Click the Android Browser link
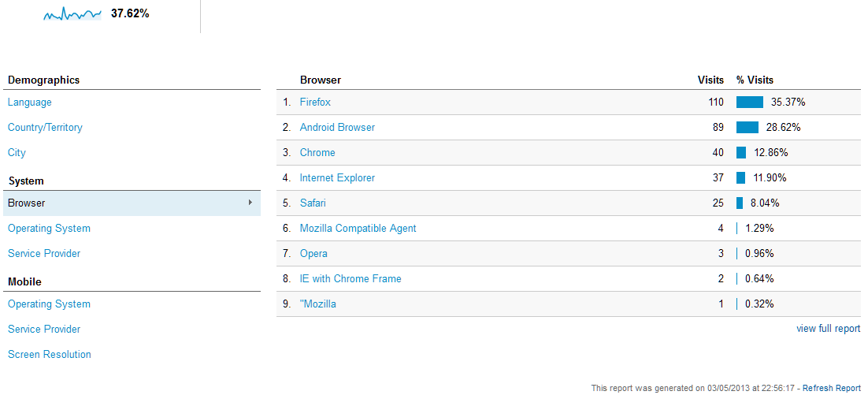 coord(337,128)
